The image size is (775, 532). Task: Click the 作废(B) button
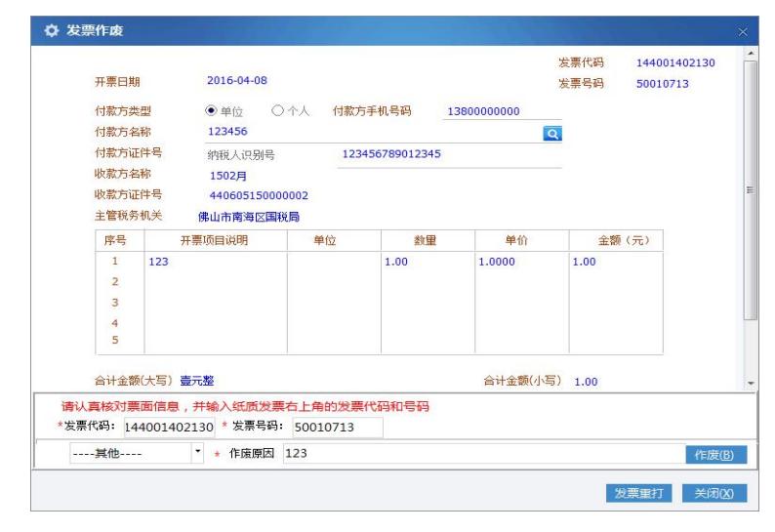point(715,454)
